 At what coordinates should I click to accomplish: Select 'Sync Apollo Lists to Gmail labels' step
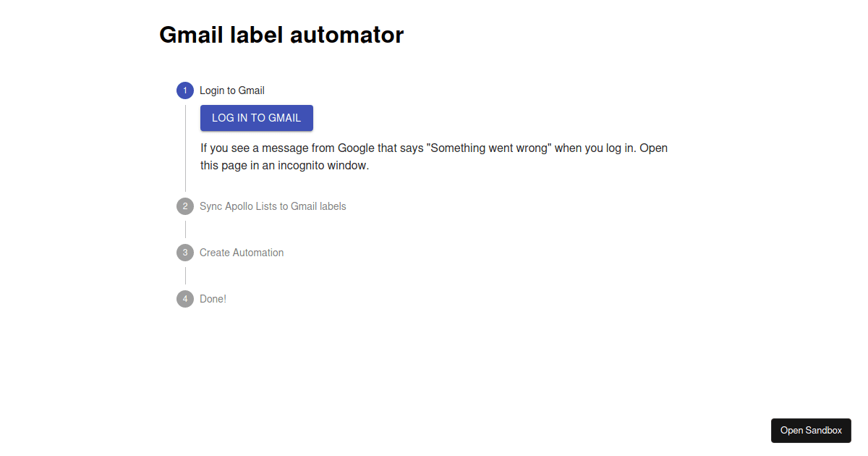click(273, 206)
